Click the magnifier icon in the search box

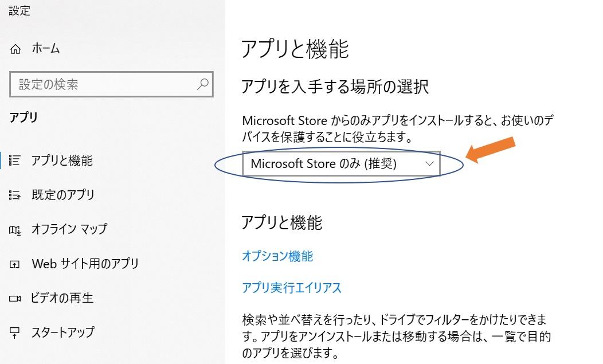(202, 85)
